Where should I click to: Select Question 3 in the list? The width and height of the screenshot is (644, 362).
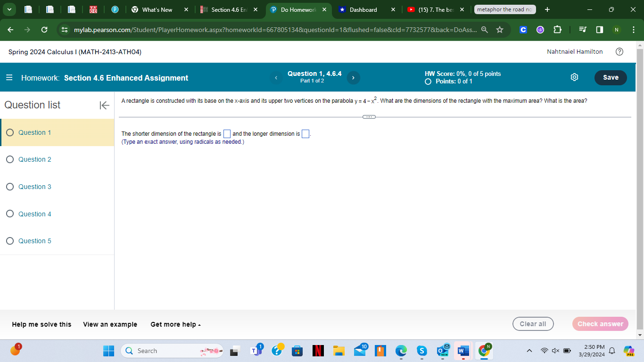(x=57, y=187)
